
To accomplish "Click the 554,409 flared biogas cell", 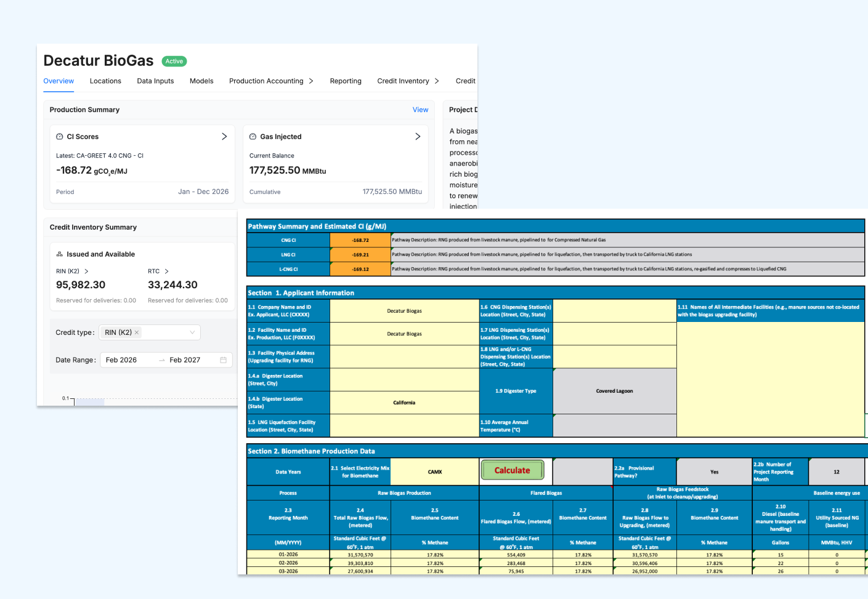I will pyautogui.click(x=516, y=555).
